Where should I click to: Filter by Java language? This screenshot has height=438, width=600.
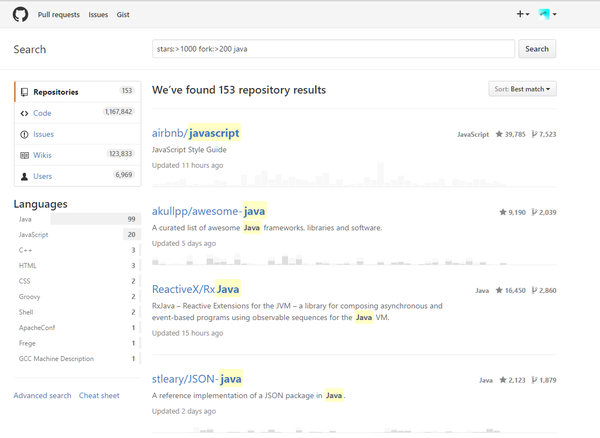click(77, 219)
